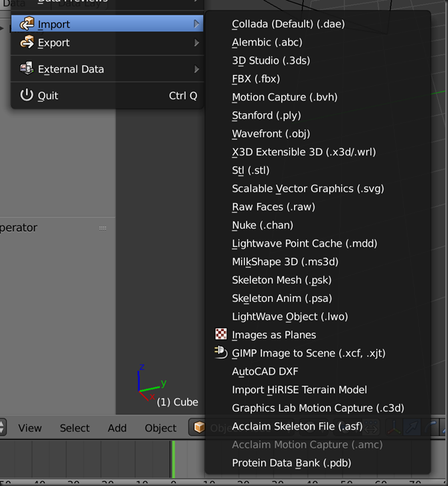Screen dimensions: 448x486
Task: Import Acclaim Skeleton File (.asf)
Action: click(x=318, y=426)
